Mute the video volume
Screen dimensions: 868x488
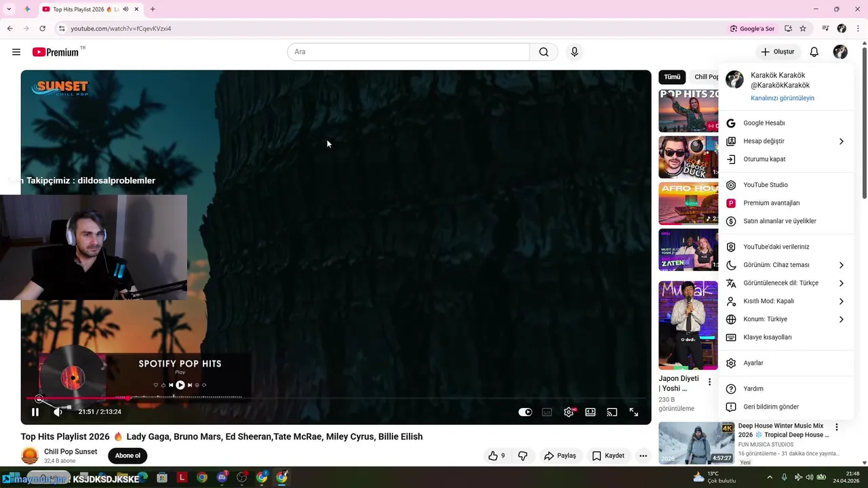(x=58, y=412)
